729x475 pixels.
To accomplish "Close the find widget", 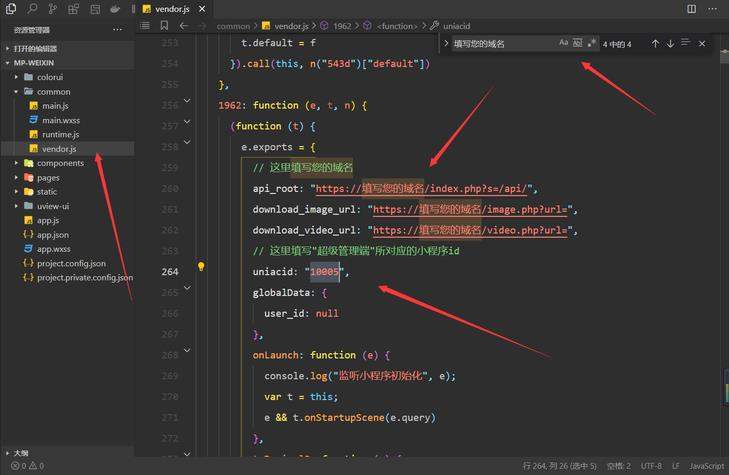I will pos(702,44).
